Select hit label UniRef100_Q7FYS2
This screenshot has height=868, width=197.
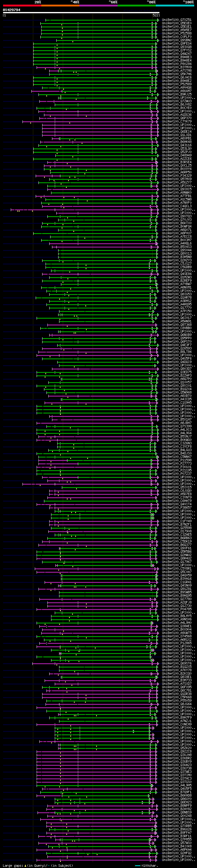(x=177, y=50)
